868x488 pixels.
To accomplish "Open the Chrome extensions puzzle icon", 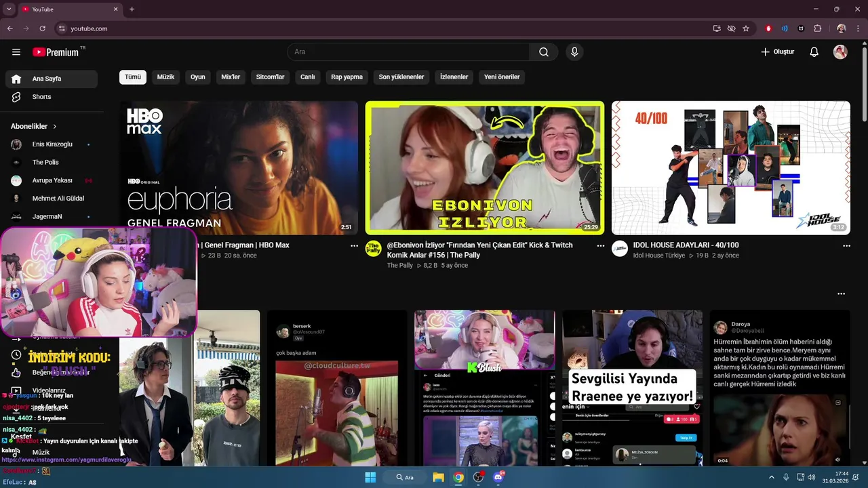I will pos(817,28).
